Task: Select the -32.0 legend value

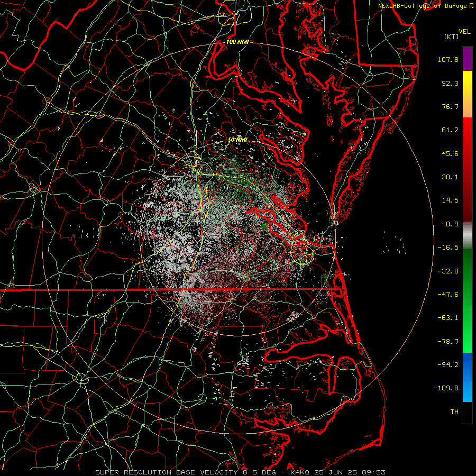Action: point(448,271)
